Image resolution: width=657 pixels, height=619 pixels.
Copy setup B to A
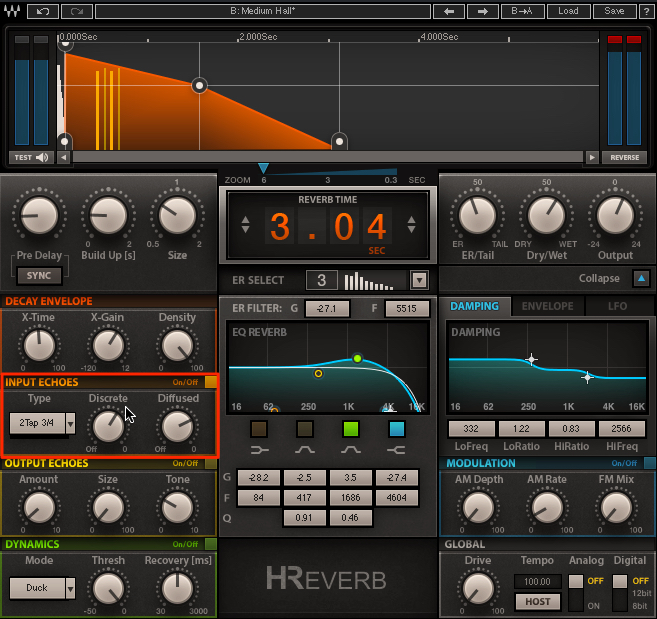[522, 11]
